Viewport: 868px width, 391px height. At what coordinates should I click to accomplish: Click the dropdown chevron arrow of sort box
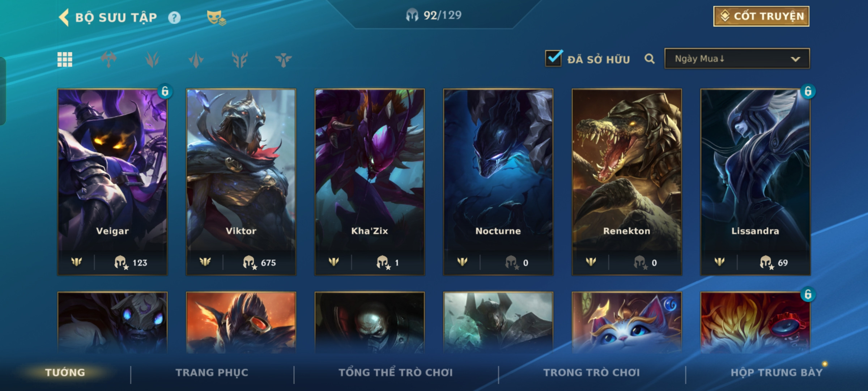795,59
